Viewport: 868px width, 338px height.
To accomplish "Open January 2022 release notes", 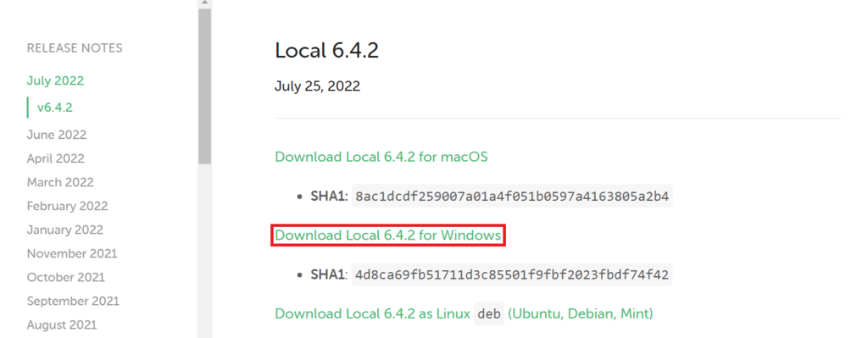I will 64,230.
